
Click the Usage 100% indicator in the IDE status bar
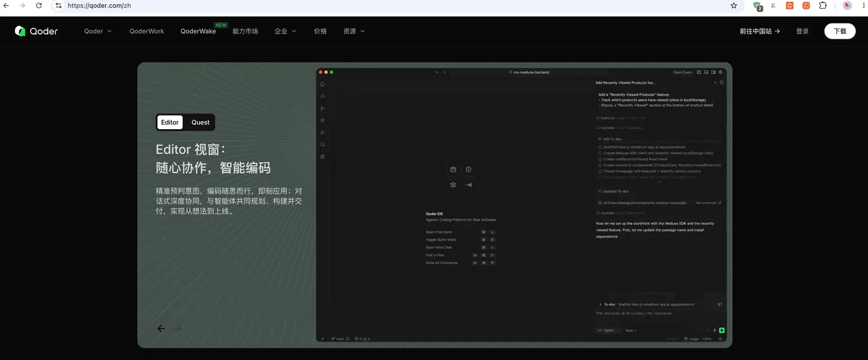click(x=697, y=339)
